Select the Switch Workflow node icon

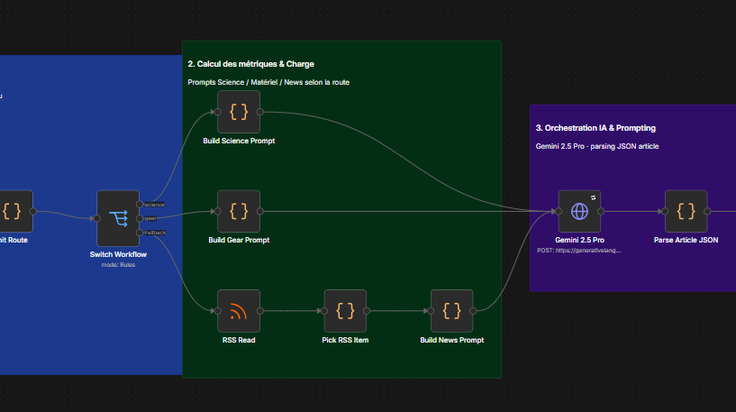pos(118,218)
